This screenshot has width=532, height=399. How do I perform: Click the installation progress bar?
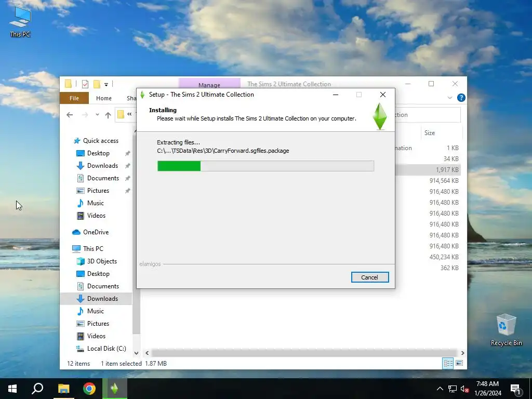click(265, 166)
